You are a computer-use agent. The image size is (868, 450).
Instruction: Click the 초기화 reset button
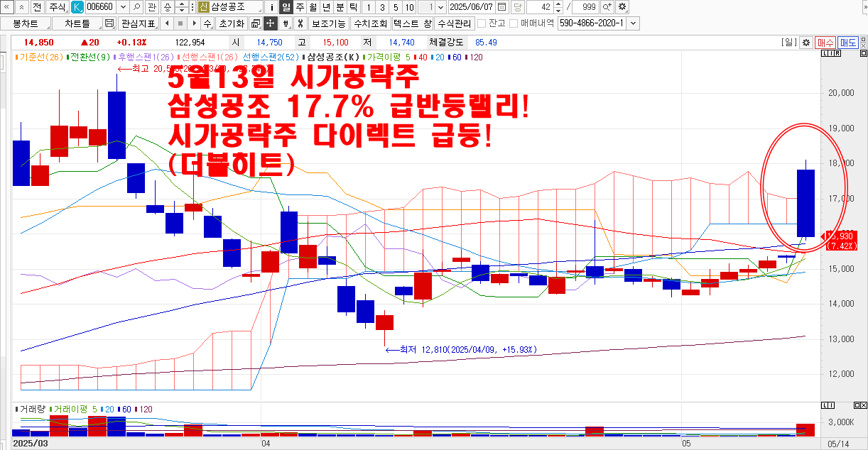coord(232,23)
